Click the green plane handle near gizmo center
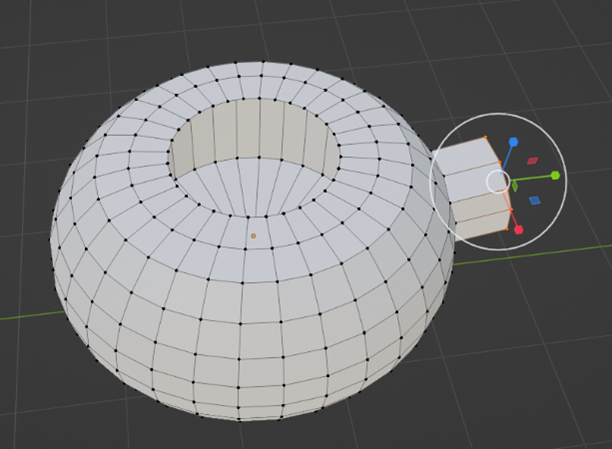 514,185
